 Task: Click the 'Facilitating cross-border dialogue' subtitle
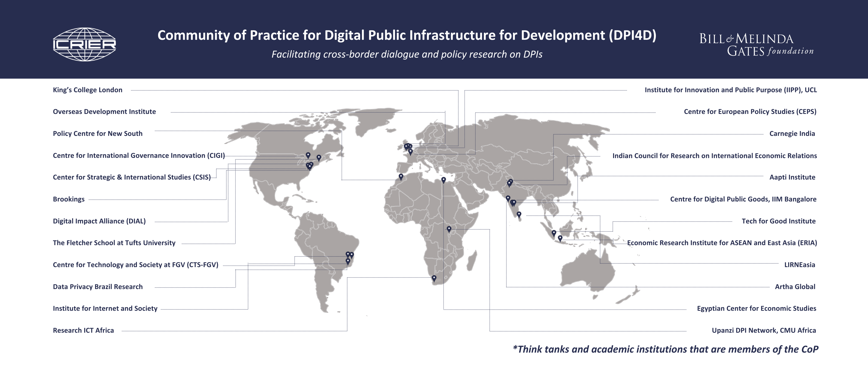tap(407, 54)
